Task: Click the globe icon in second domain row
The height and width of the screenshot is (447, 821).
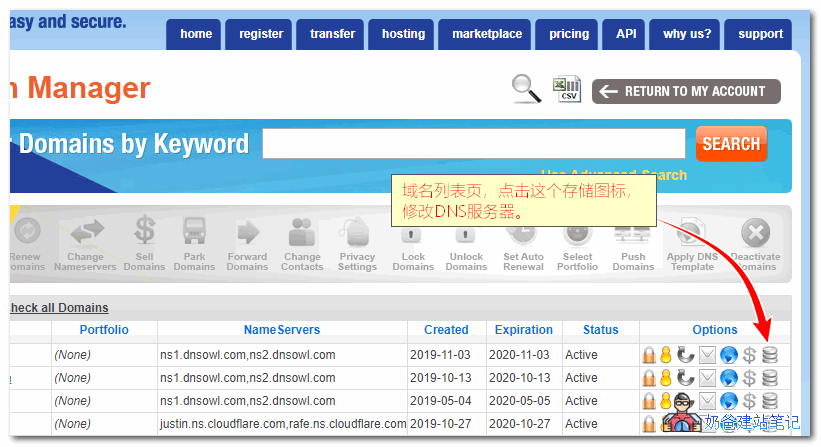Action: click(x=728, y=378)
